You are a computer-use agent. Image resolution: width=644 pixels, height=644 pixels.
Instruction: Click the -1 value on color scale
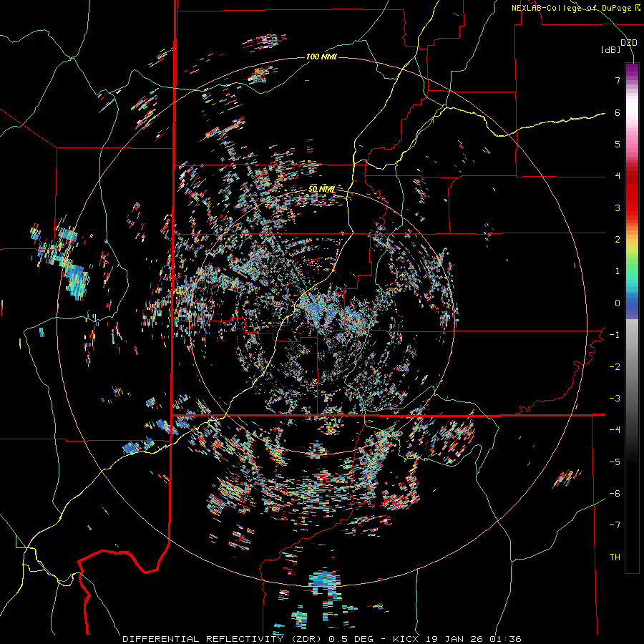point(615,335)
